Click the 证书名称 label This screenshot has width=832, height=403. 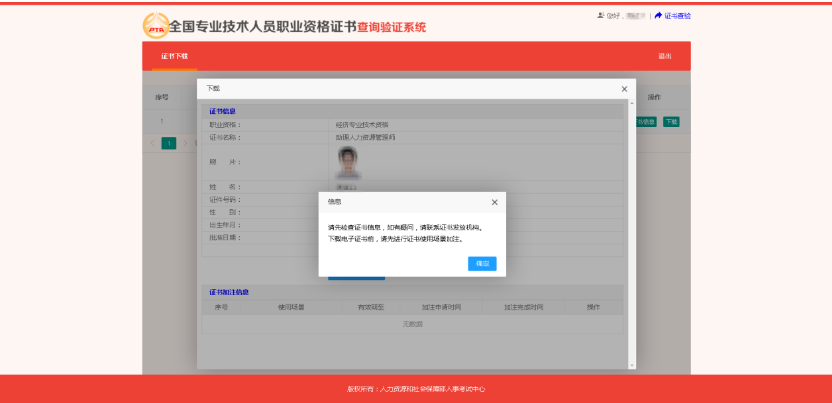225,137
